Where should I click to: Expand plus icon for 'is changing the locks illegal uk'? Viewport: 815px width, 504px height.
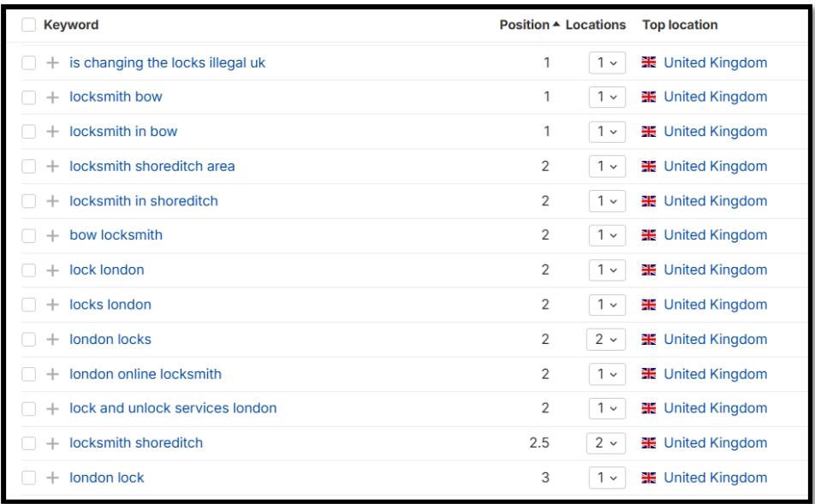point(52,63)
